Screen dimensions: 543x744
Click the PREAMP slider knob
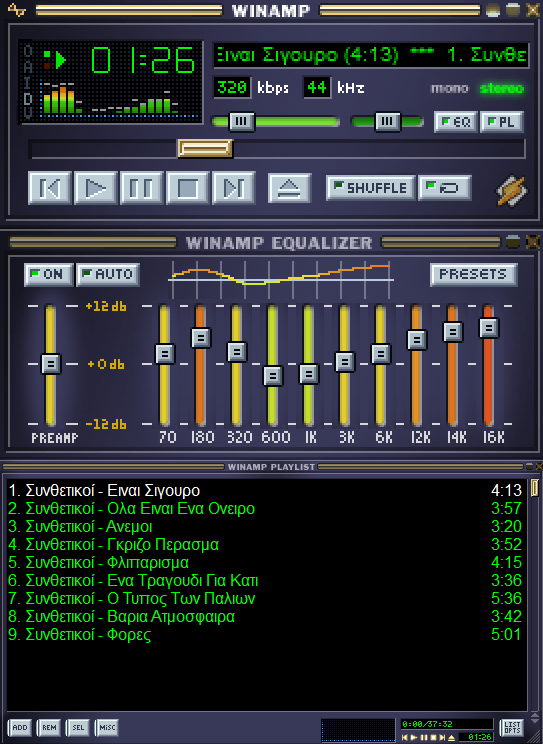pos(51,364)
